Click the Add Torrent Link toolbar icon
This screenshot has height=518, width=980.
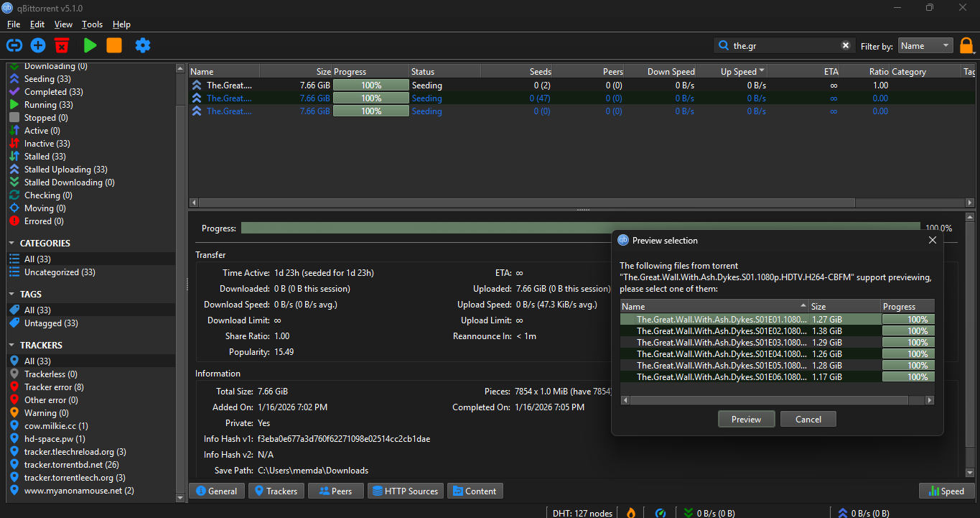tap(14, 45)
